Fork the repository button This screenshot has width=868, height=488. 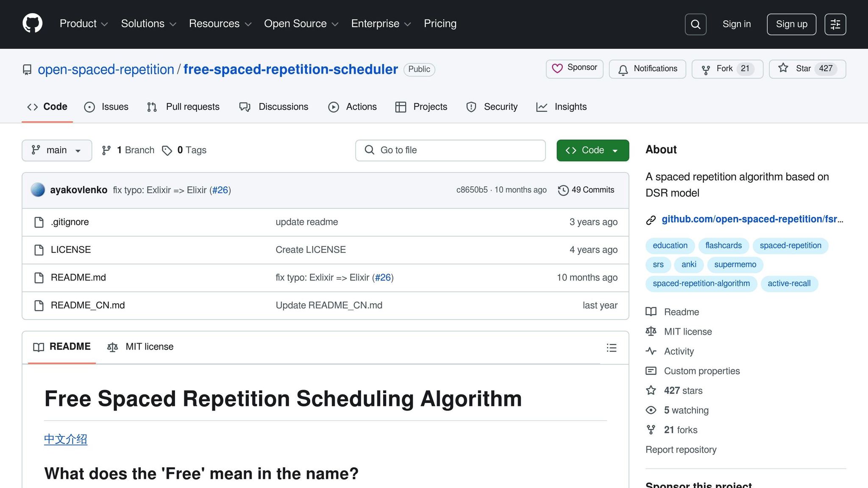[x=727, y=69]
